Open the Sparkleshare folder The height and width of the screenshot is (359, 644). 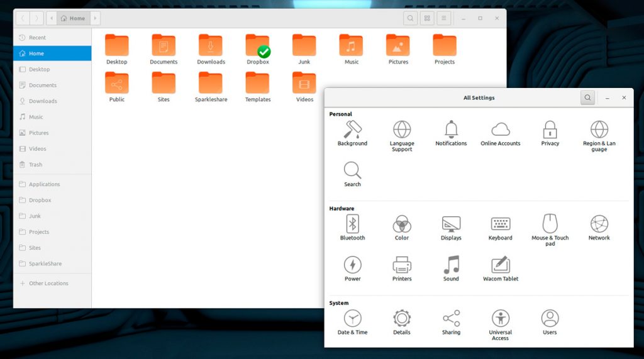211,84
